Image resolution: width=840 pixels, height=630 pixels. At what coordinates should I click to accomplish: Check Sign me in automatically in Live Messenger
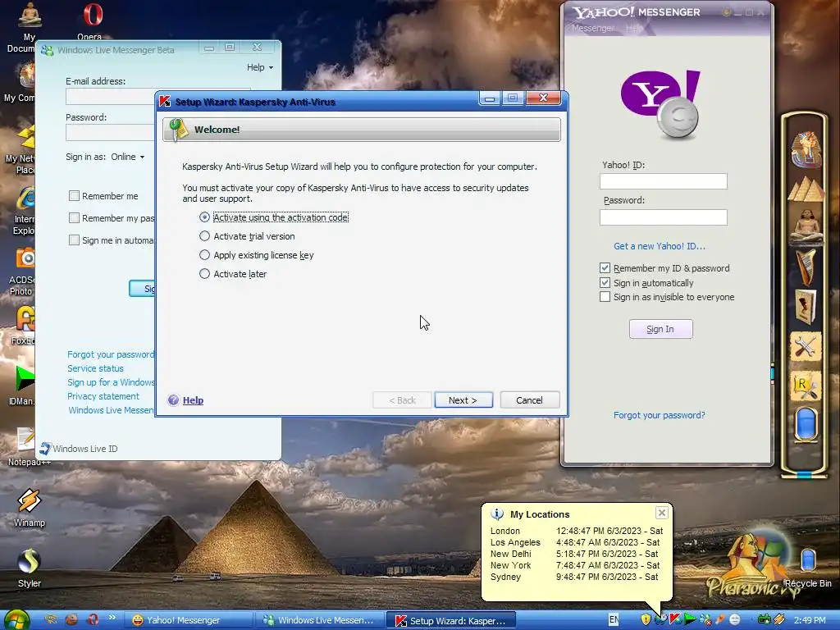74,240
